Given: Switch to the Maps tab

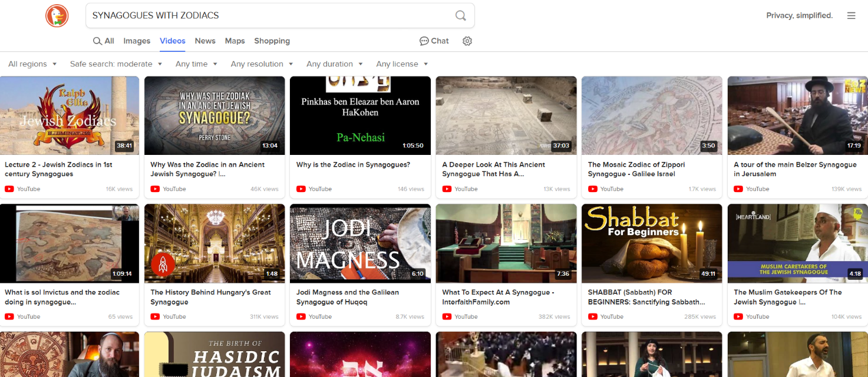Looking at the screenshot, I should [235, 41].
